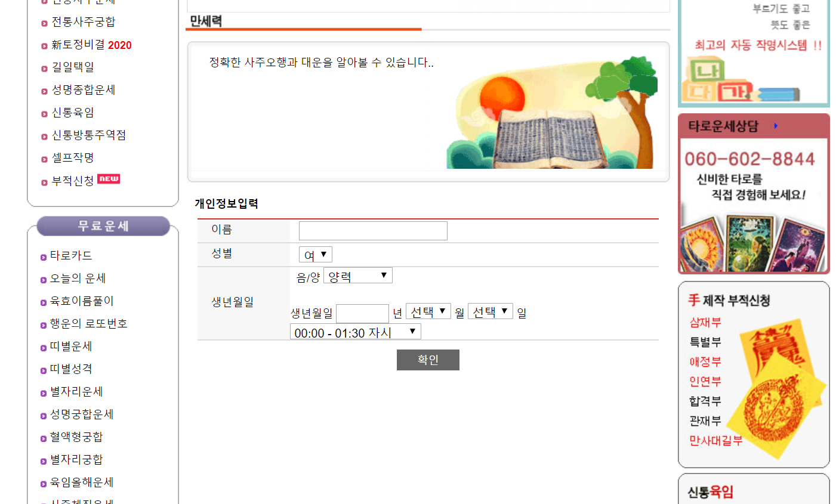Screen dimensions: 836x504
Task: Open 성명궁합운세 link
Action: [x=82, y=415]
